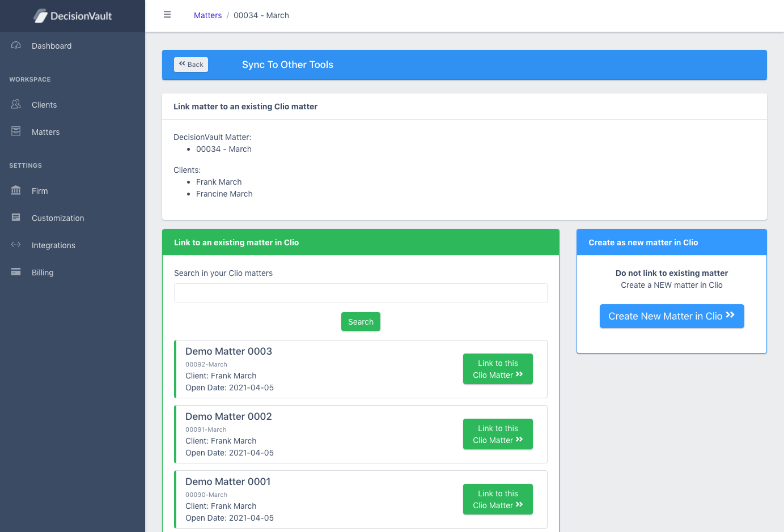Toggle the hamburger sidebar menu
Screen dimensions: 784x532
pyautogui.click(x=167, y=15)
